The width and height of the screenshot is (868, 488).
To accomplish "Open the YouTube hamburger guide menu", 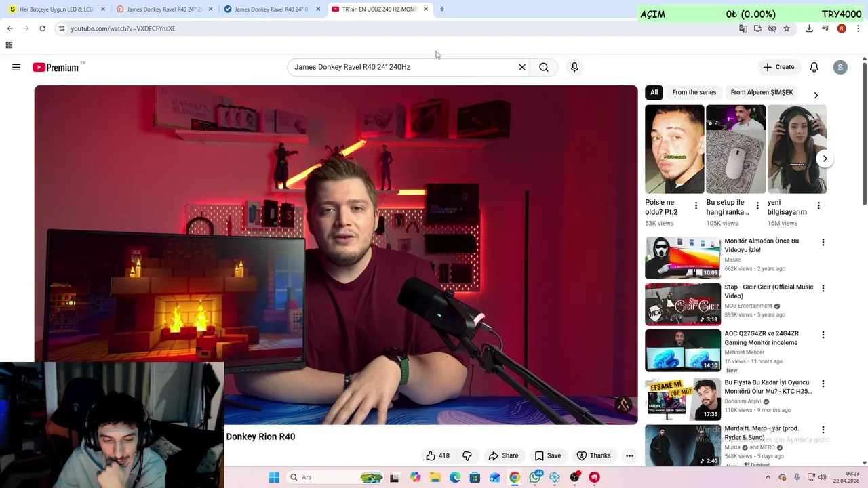I will pos(16,67).
